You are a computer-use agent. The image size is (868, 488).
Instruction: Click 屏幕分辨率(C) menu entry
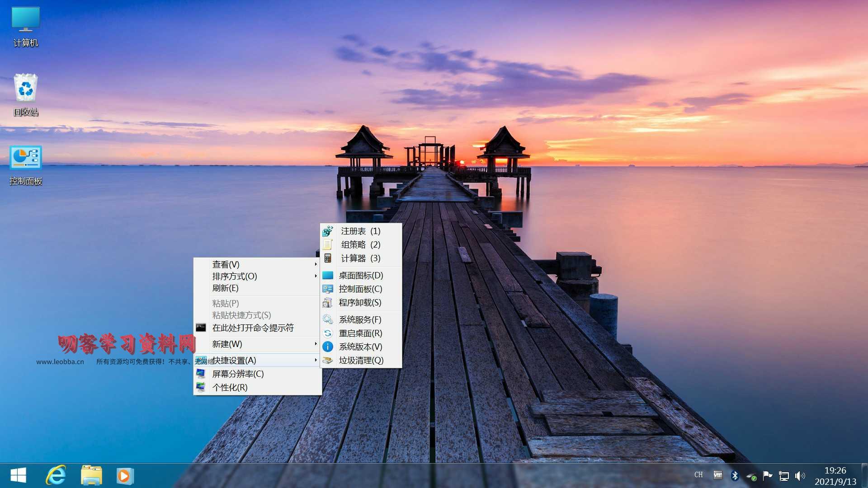click(x=238, y=374)
